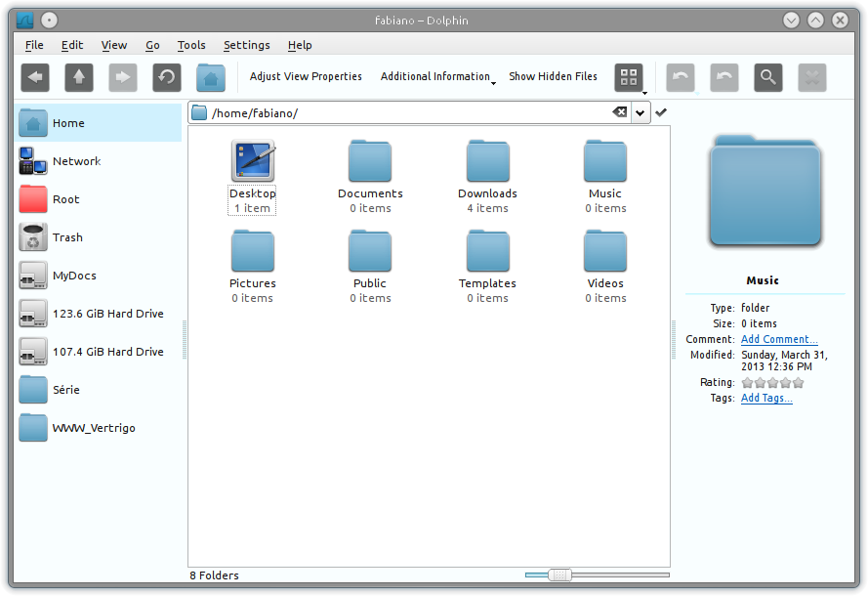Screen dimensions: 868x596
Task: Open the 107.4 GiB Hard Drive
Action: pos(99,353)
